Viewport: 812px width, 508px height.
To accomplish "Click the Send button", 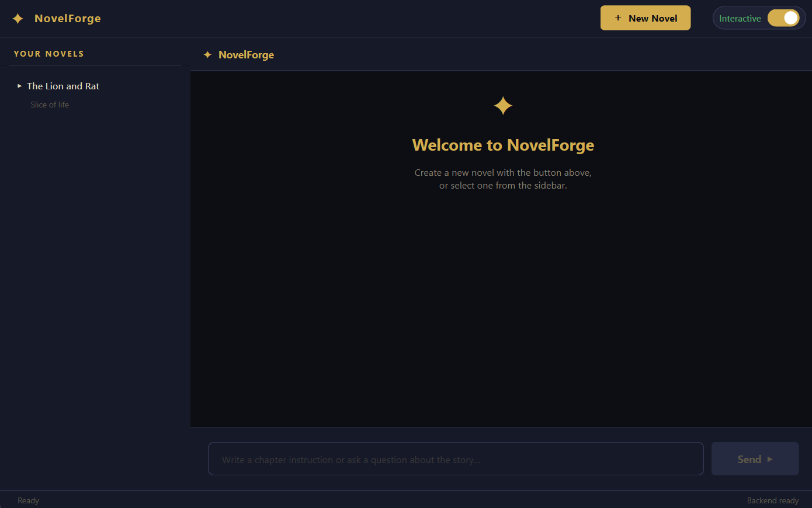I will (755, 459).
